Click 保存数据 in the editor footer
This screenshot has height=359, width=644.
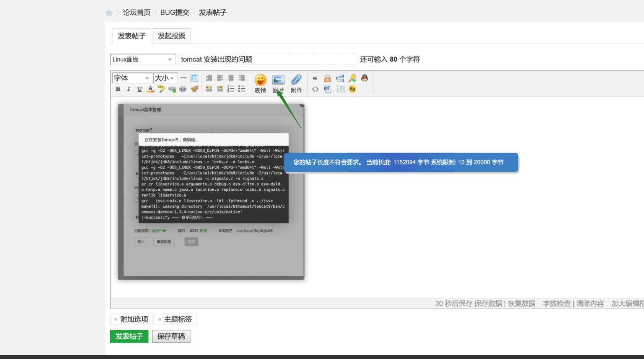click(x=488, y=304)
